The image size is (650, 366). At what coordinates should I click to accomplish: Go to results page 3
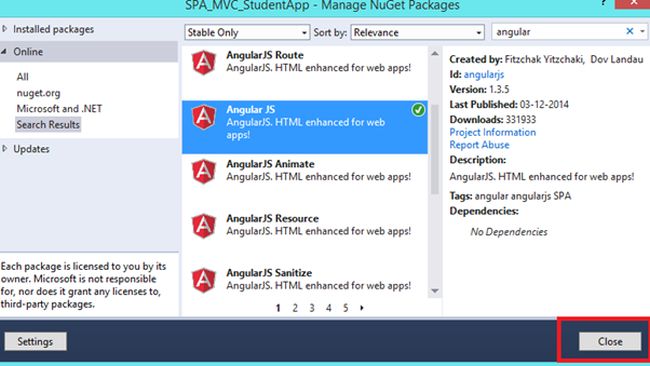312,308
